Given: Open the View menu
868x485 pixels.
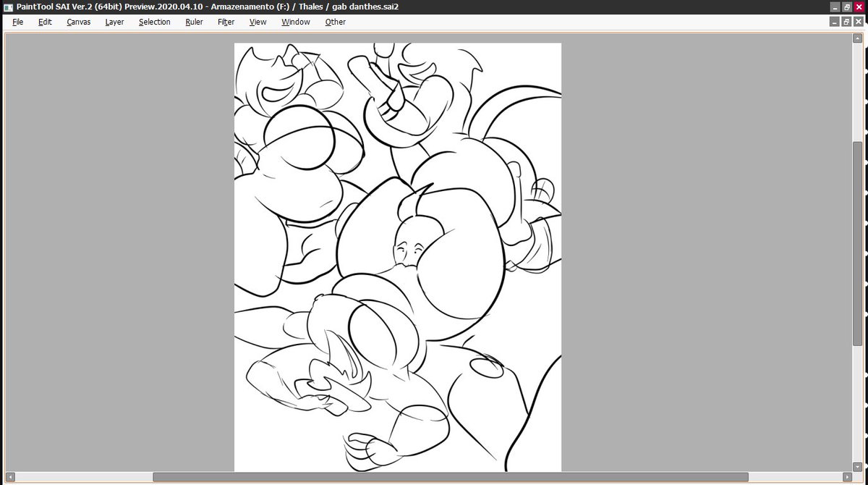Looking at the screenshot, I should (x=258, y=22).
